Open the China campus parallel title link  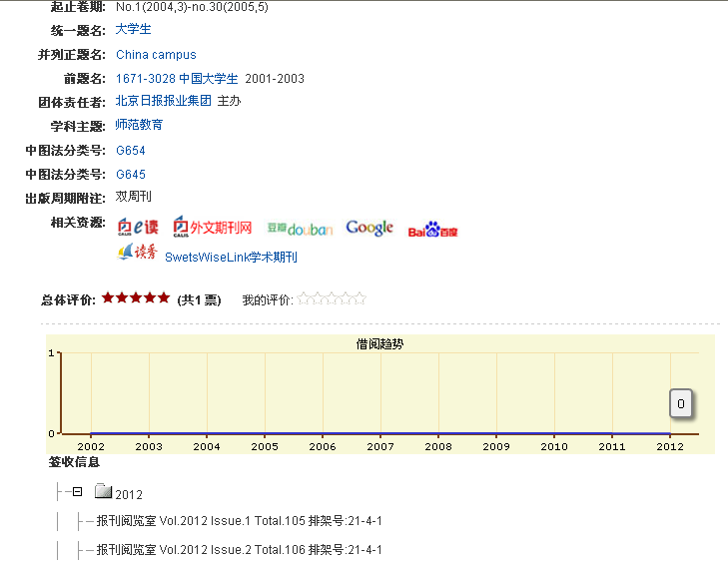[156, 55]
